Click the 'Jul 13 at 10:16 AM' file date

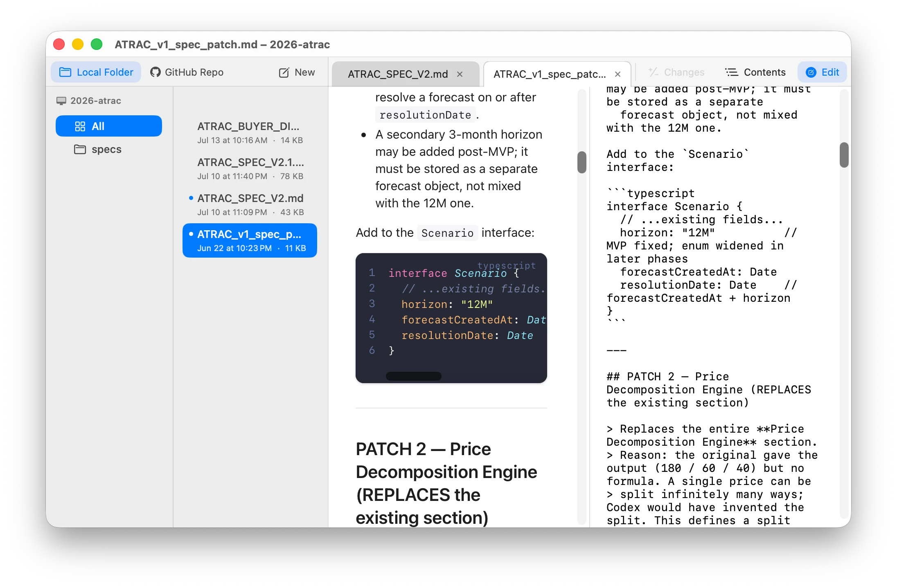[x=232, y=140]
